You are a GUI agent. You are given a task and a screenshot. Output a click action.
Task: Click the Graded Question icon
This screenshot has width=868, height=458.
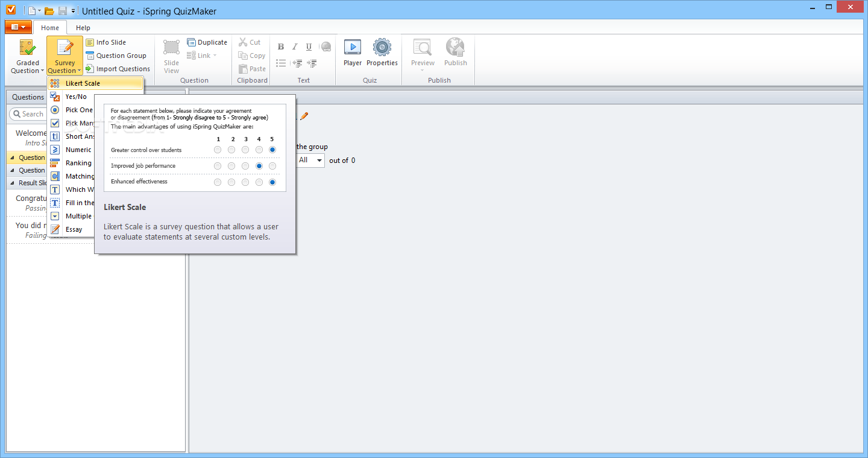(x=28, y=48)
